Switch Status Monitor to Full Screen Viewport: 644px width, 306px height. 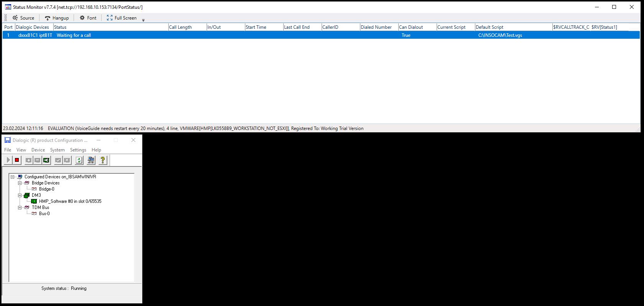(x=122, y=18)
